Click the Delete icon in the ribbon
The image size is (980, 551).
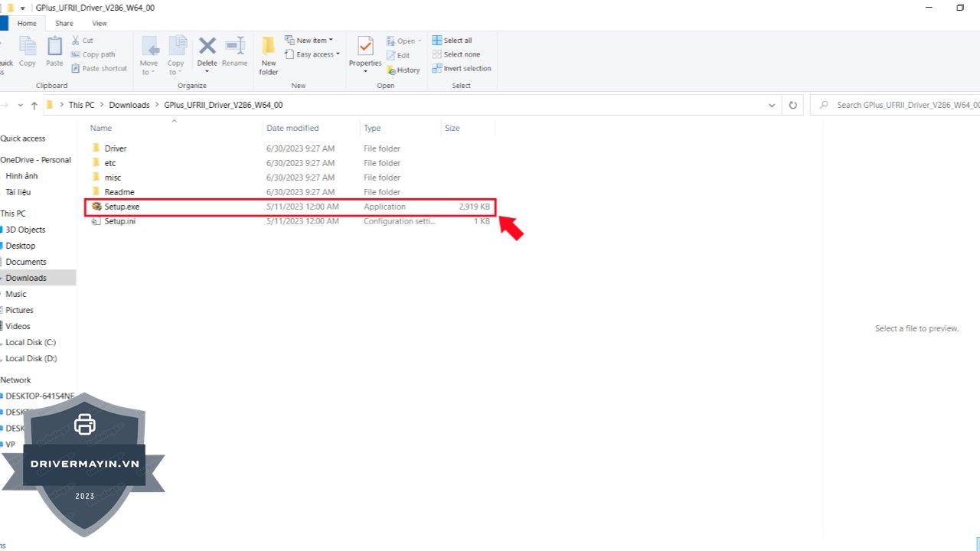(207, 48)
